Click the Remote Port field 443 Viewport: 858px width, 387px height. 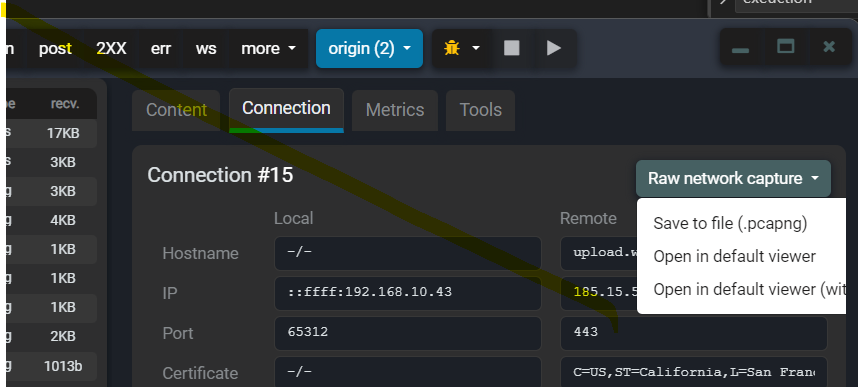click(693, 333)
